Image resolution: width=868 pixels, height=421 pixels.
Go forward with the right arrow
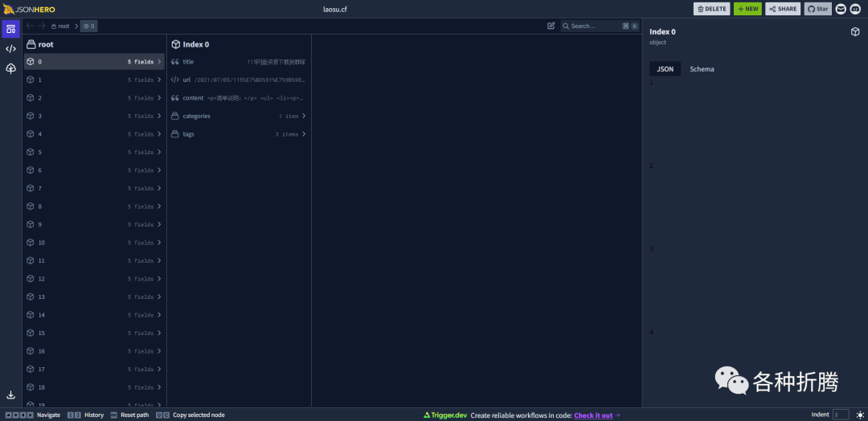click(x=42, y=26)
